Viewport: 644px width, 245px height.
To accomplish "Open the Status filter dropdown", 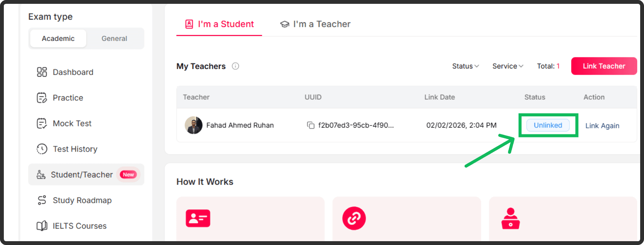I will point(465,66).
